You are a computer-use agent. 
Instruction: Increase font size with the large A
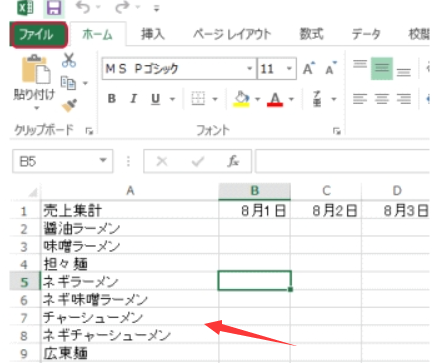[309, 69]
